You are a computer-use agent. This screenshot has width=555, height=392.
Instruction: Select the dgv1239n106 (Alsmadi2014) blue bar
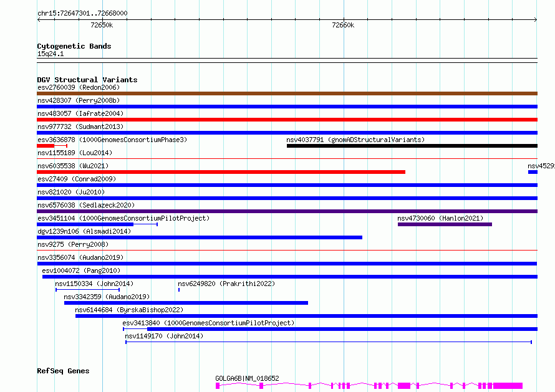pyautogui.click(x=200, y=237)
